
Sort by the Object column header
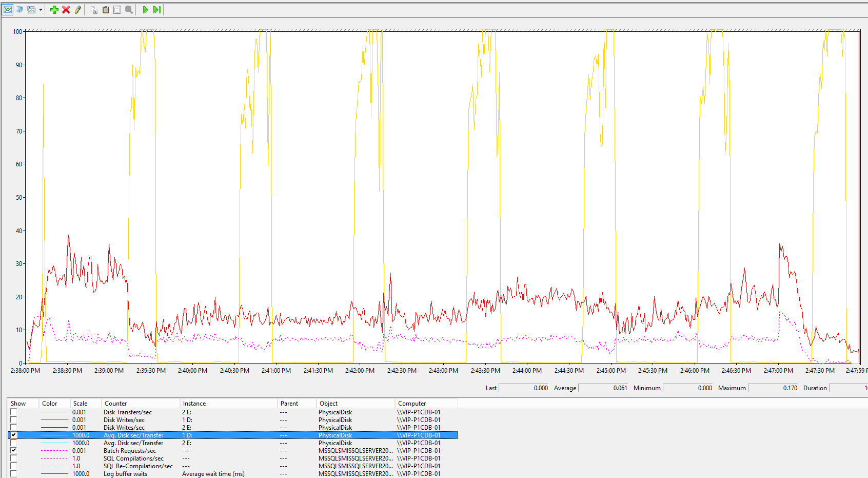(356, 404)
